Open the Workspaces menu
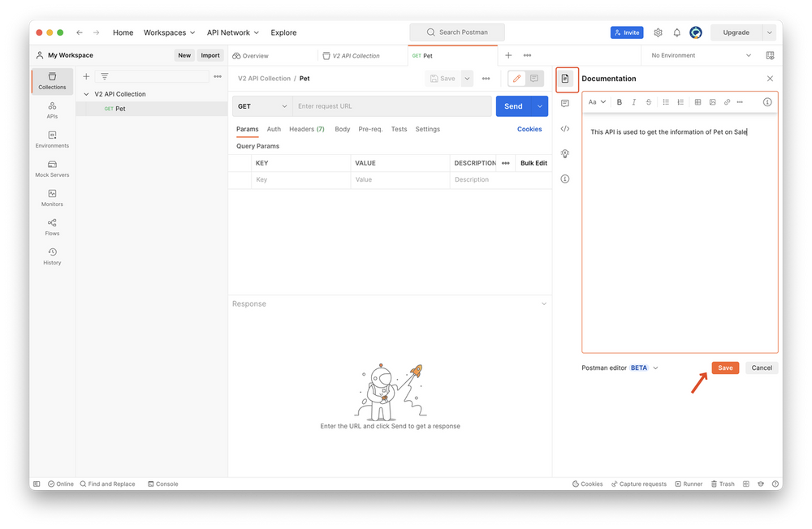This screenshot has width=812, height=529. (169, 32)
